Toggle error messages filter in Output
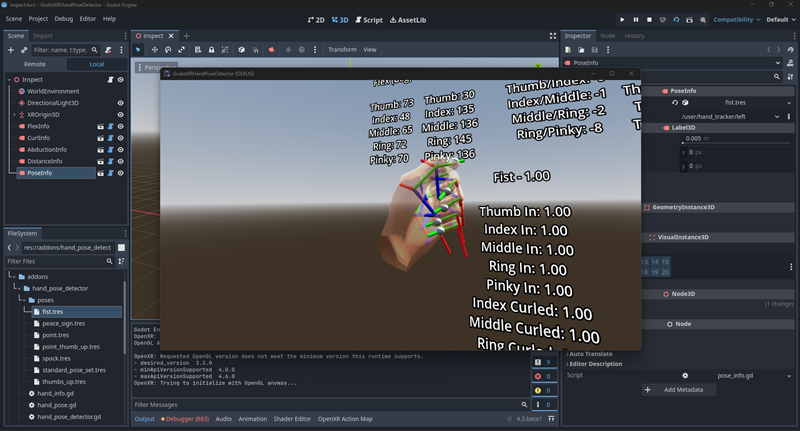The width and height of the screenshot is (800, 431). click(543, 376)
